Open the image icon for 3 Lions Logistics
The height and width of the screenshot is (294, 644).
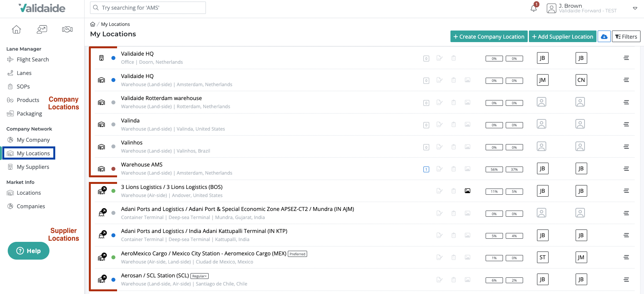coord(467,191)
